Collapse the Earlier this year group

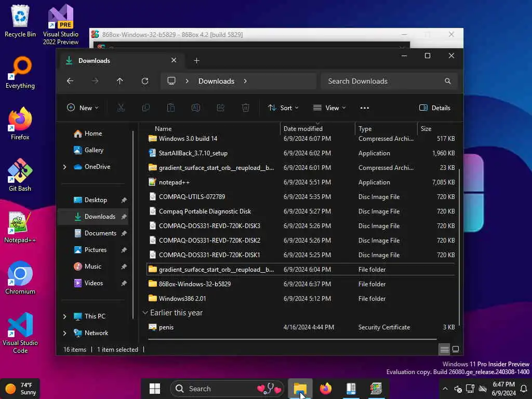point(145,312)
